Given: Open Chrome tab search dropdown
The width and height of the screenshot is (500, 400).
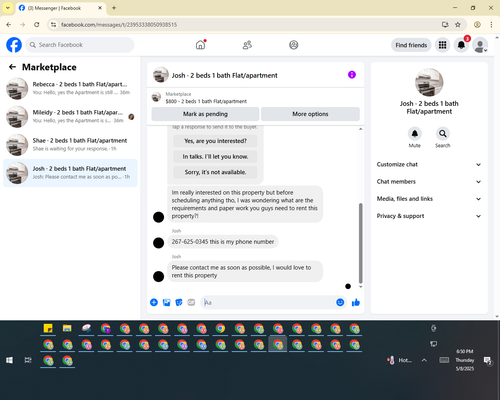Looking at the screenshot, I should [8, 8].
